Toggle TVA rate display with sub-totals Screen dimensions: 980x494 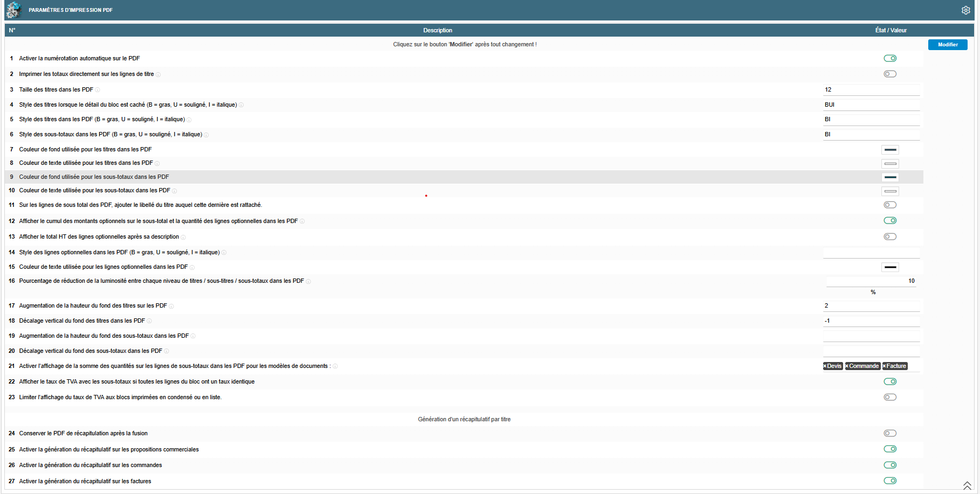point(890,381)
